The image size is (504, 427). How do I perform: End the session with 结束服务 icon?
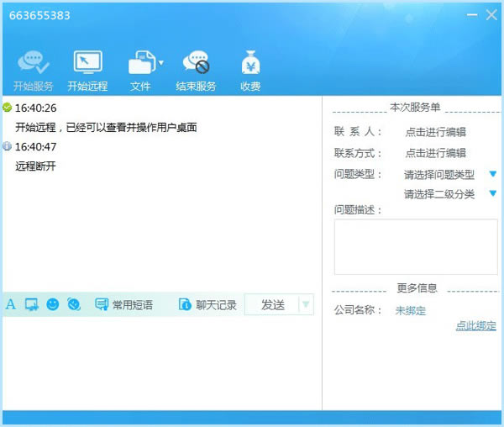(196, 63)
